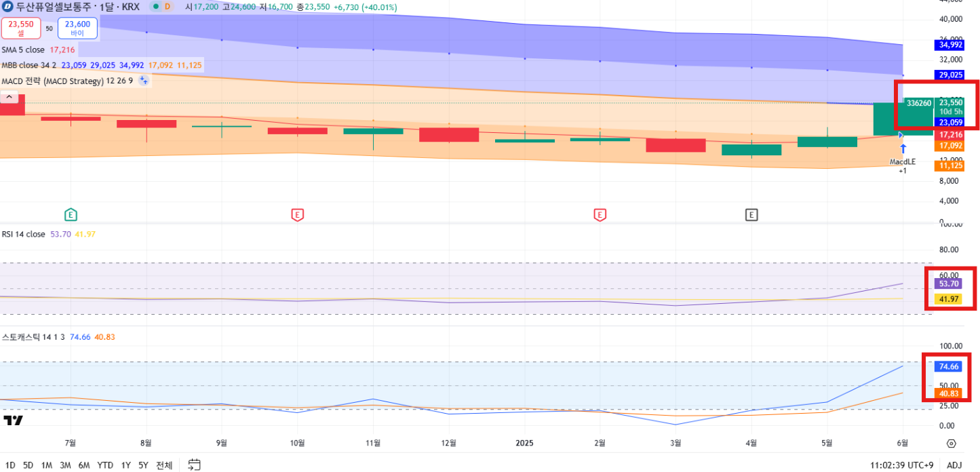Image resolution: width=980 pixels, height=472 pixels.
Task: Click the TradingView logo at bottom left
Action: point(13,420)
